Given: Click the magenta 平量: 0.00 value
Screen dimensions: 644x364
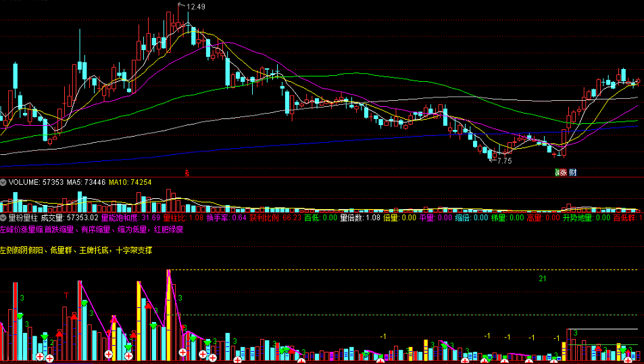Looking at the screenshot, I should [435, 218].
